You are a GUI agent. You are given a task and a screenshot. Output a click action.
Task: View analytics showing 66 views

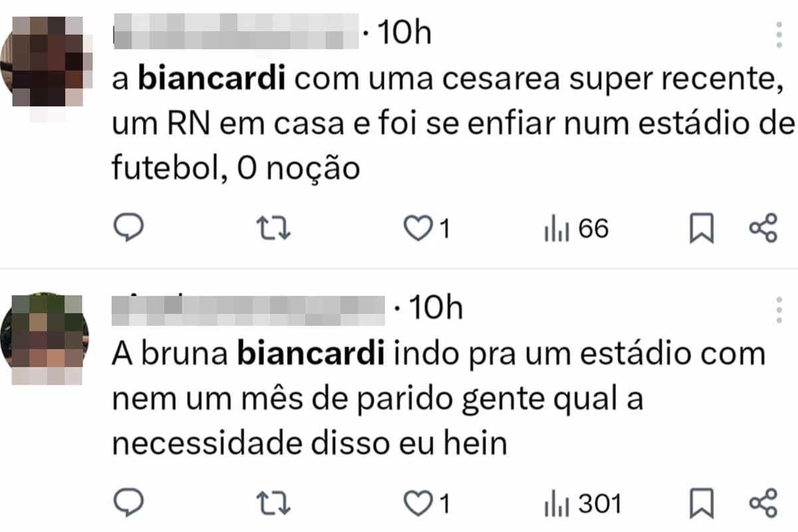tap(576, 229)
